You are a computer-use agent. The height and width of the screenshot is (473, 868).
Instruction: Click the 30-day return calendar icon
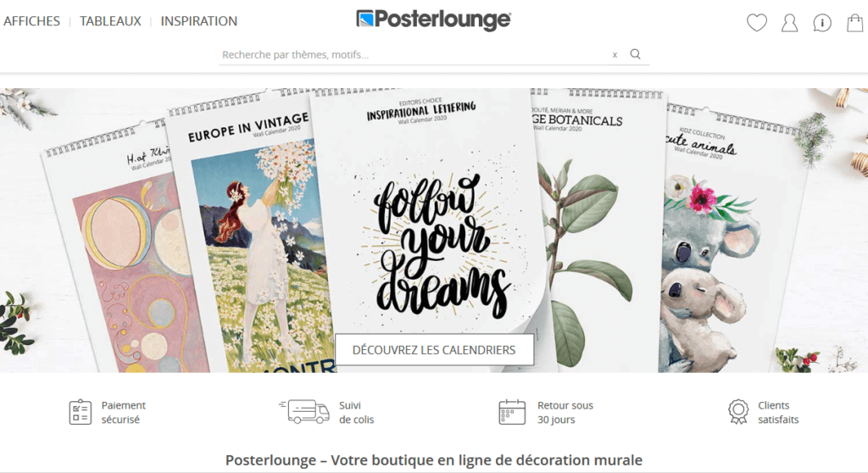point(512,412)
